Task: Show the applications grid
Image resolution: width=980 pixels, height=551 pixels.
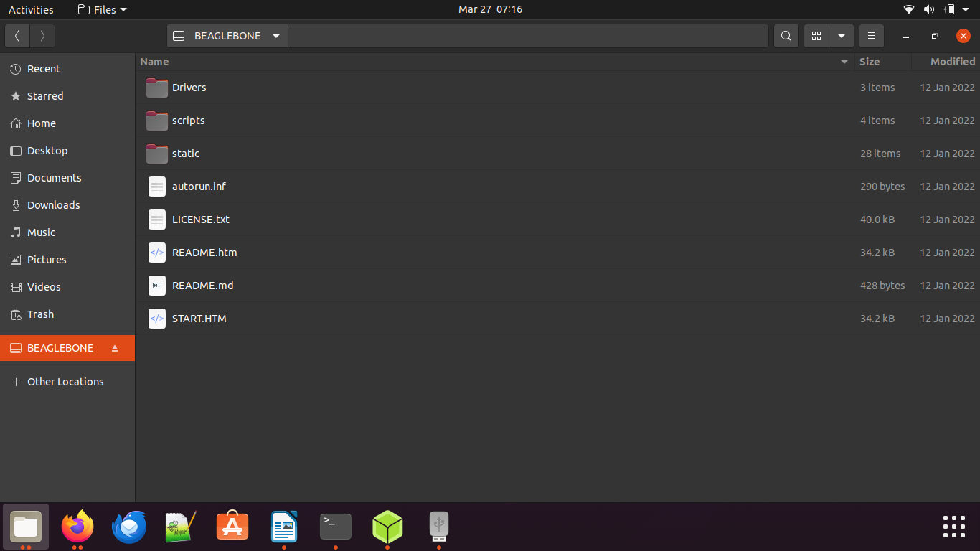Action: click(x=954, y=527)
